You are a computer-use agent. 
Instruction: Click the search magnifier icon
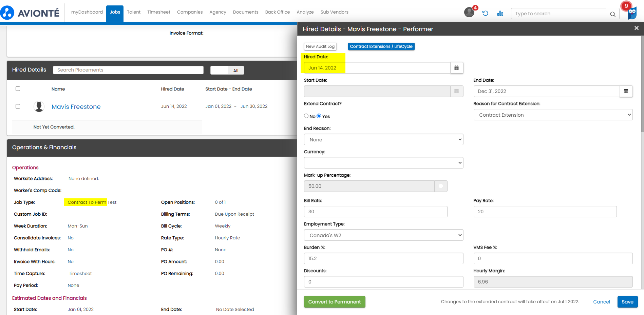[x=612, y=14]
